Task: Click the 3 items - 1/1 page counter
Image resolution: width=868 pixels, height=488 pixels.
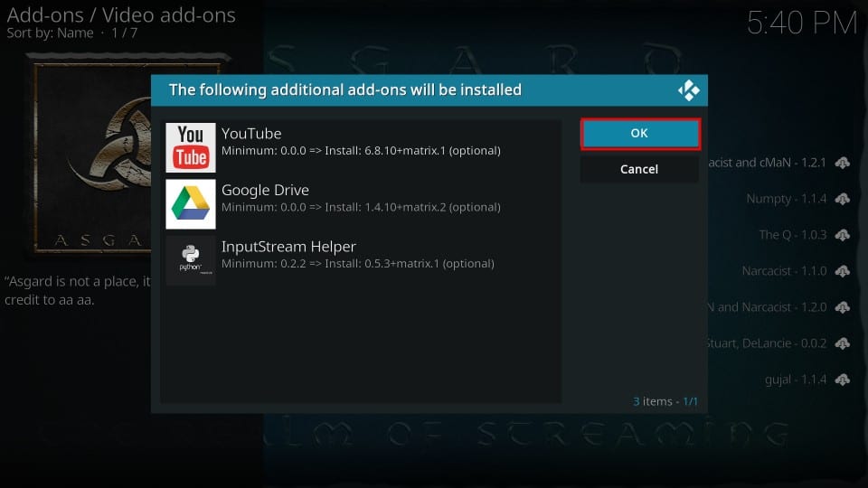Action: pyautogui.click(x=665, y=400)
